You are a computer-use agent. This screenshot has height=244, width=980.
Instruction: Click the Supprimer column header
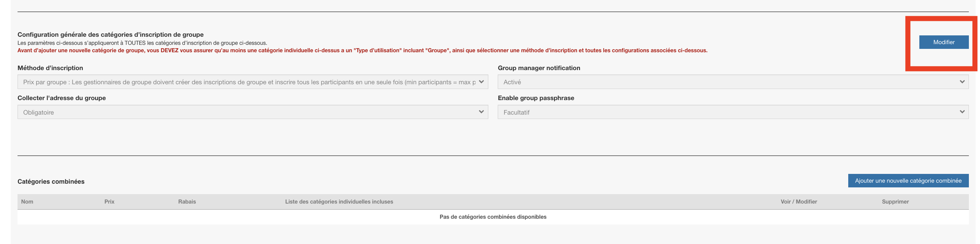tap(895, 202)
